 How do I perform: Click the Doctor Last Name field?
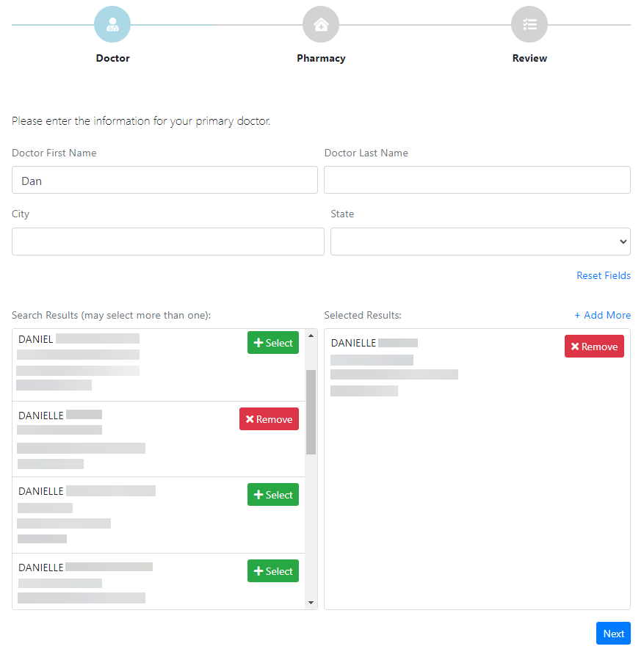pyautogui.click(x=477, y=180)
